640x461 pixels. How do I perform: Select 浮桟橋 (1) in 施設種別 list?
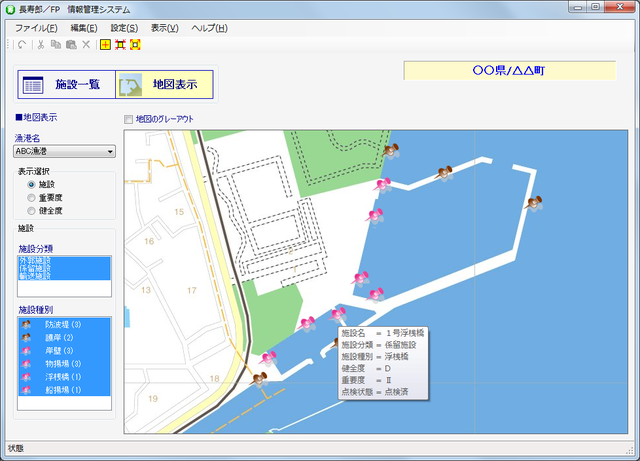(x=62, y=377)
